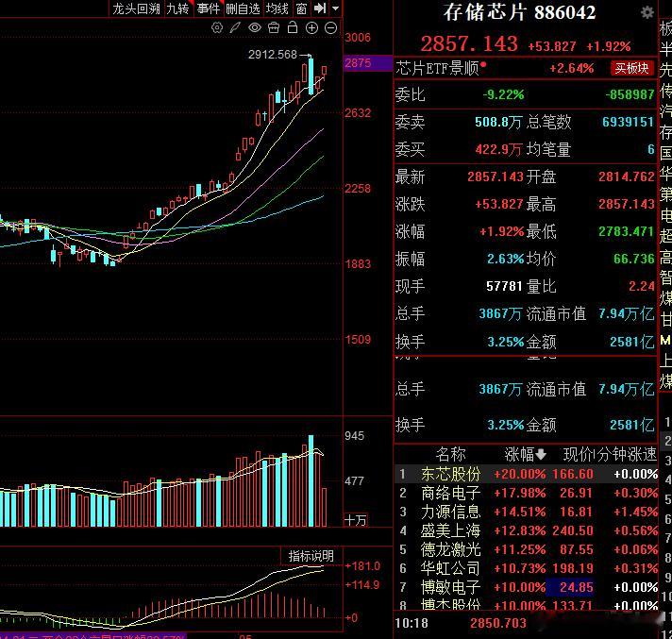This screenshot has height=639, width=672.
Task: Select the drawing pen tool icon
Action: coord(235,28)
